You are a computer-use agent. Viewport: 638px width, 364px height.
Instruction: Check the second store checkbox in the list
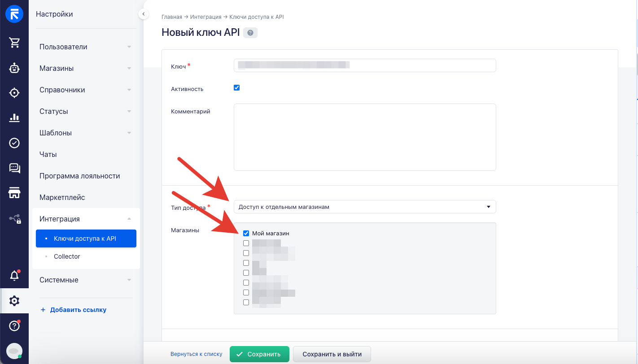[x=246, y=243]
